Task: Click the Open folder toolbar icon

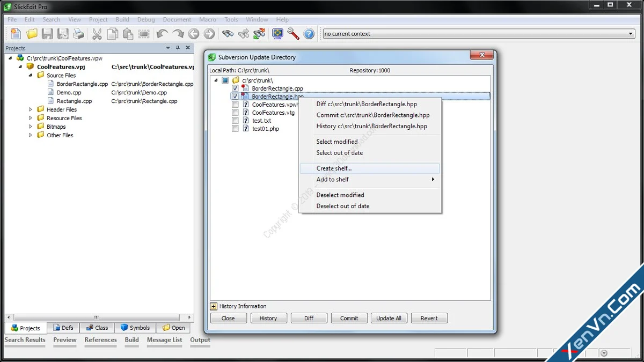Action: (32, 34)
